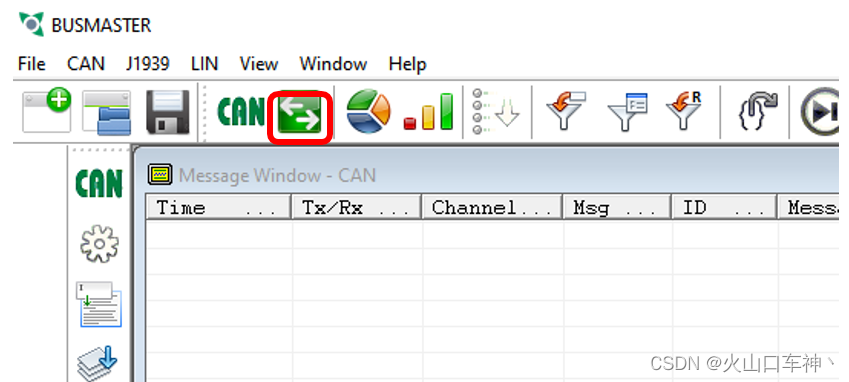Click the Time column header
This screenshot has height=382, width=849.
pyautogui.click(x=219, y=207)
